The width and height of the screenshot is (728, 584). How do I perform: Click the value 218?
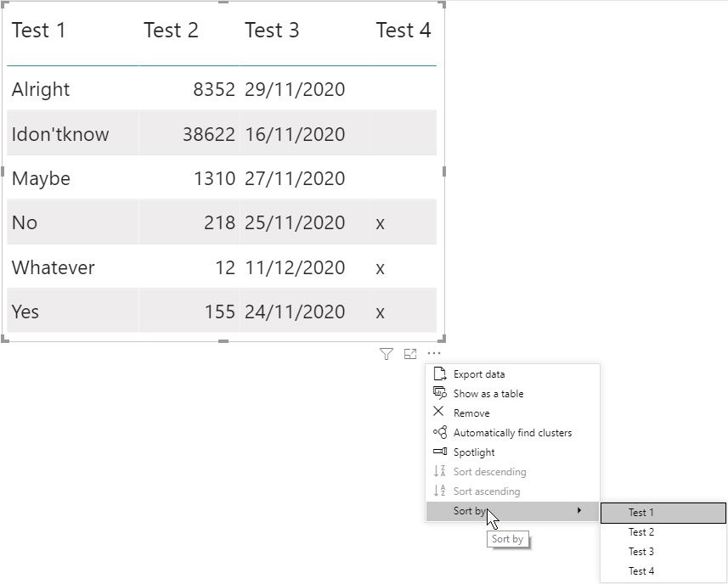point(220,222)
